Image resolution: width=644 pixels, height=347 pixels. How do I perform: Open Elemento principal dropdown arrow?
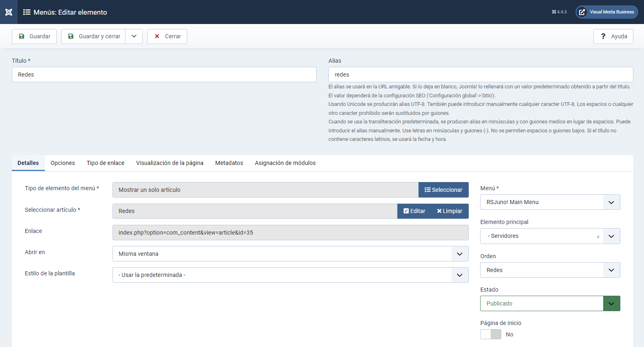pyautogui.click(x=611, y=236)
